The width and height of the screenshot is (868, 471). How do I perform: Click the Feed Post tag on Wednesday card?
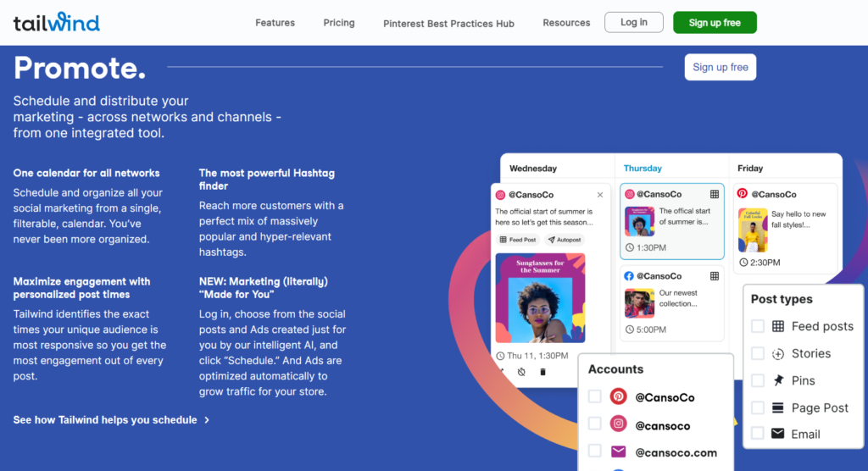[x=518, y=240]
